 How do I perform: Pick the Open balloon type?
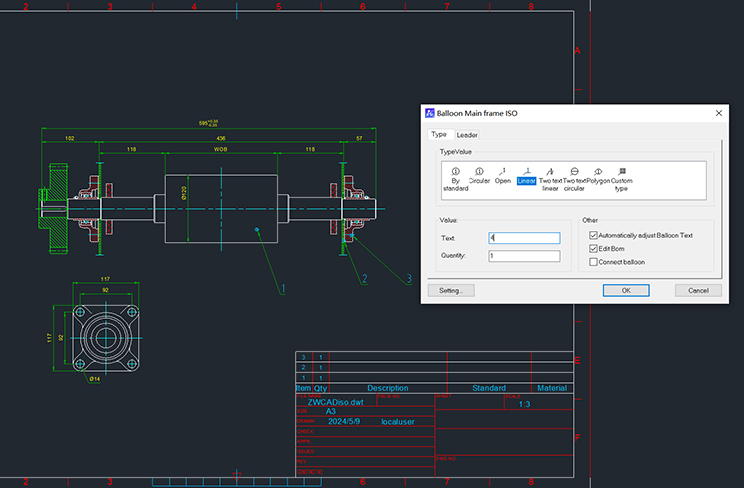click(502, 177)
